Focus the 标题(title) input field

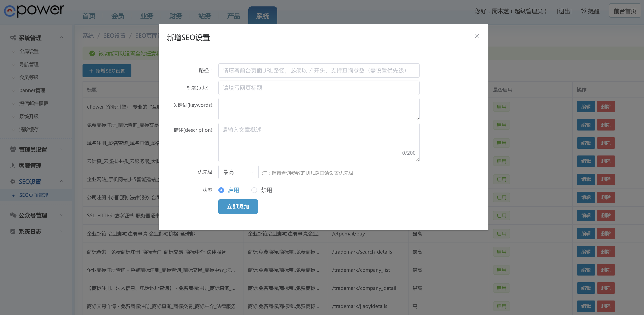[319, 88]
